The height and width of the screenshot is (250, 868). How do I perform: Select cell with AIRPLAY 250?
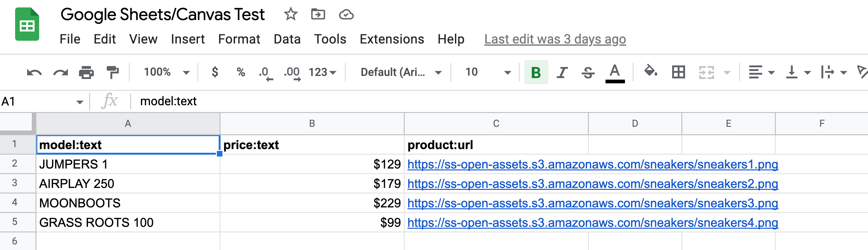[x=128, y=184]
